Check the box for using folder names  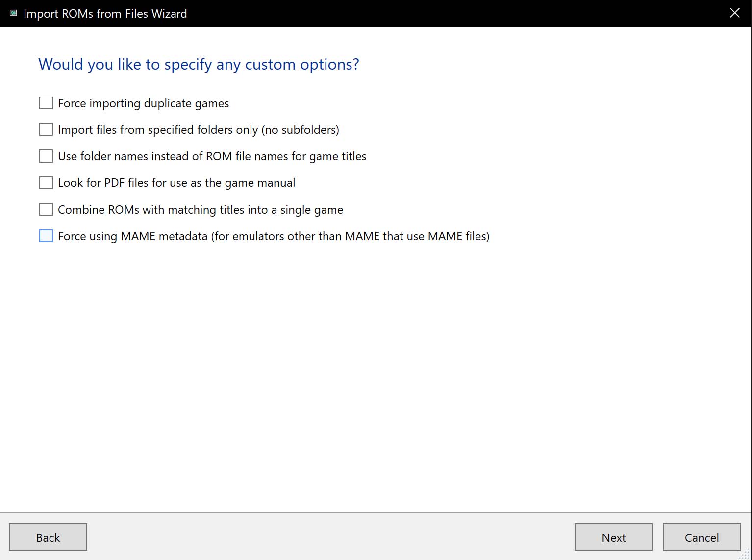(x=46, y=156)
